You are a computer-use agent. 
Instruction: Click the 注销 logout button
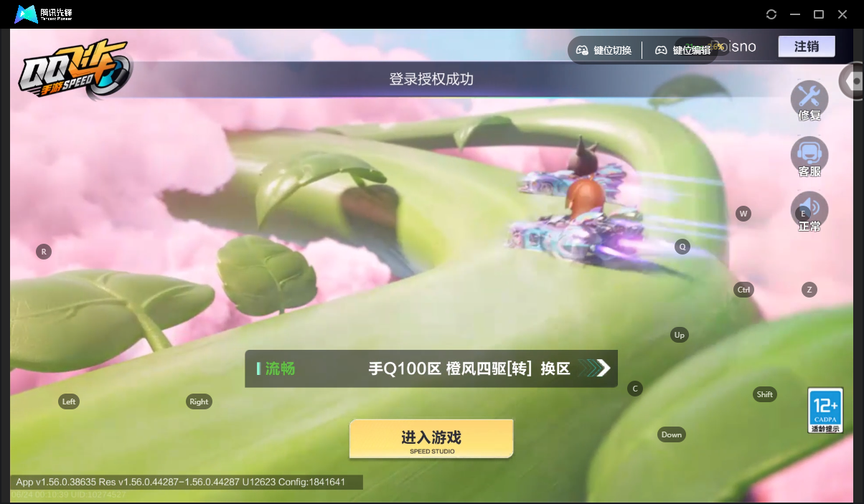point(807,47)
